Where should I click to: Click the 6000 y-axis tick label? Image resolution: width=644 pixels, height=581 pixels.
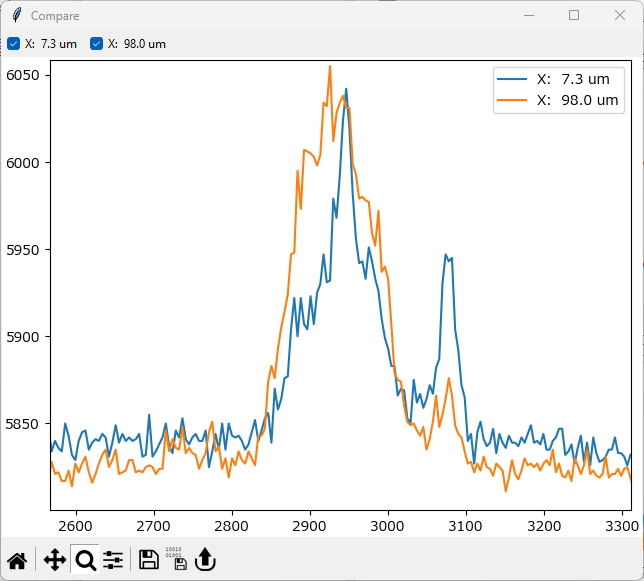point(24,162)
